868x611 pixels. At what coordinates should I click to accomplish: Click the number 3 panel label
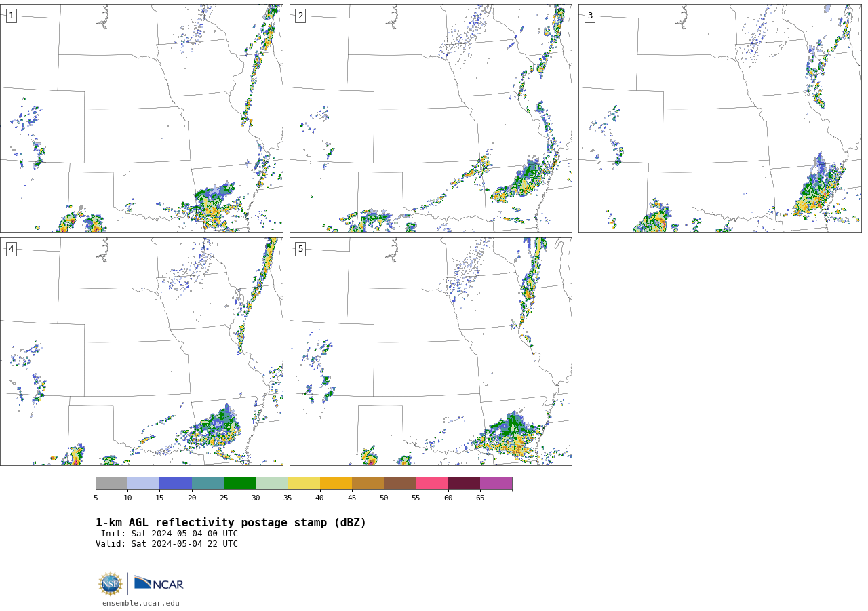click(589, 16)
